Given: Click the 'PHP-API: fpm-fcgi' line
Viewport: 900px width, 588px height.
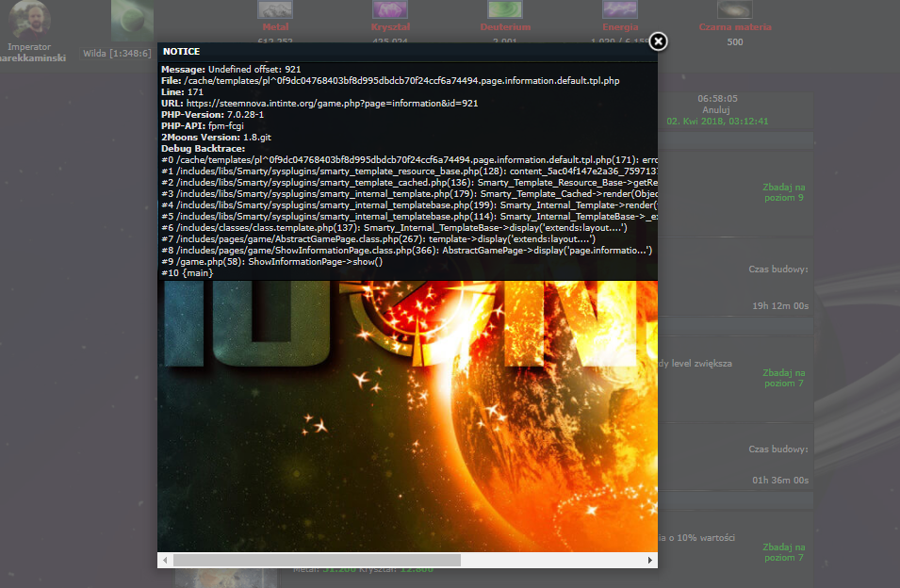Looking at the screenshot, I should [x=203, y=125].
